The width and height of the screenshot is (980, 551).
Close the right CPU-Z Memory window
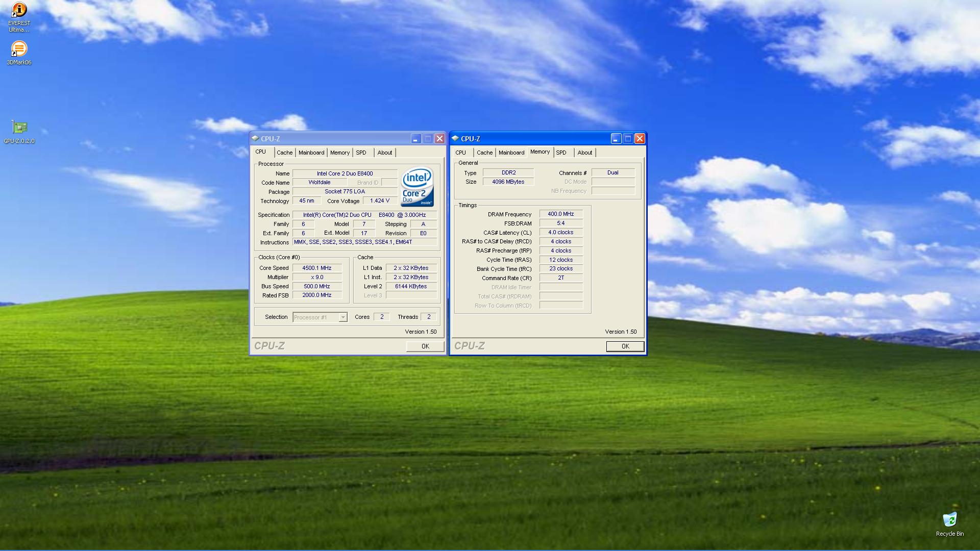point(640,139)
